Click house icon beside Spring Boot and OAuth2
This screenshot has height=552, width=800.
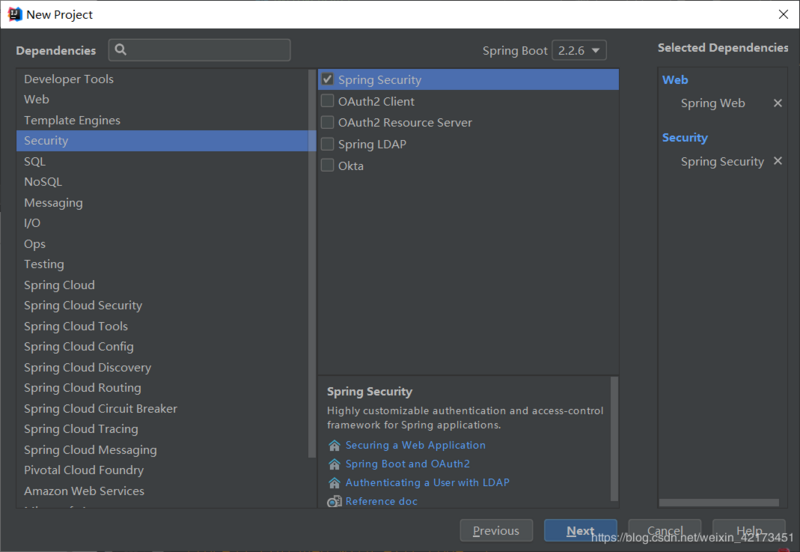pyautogui.click(x=334, y=464)
